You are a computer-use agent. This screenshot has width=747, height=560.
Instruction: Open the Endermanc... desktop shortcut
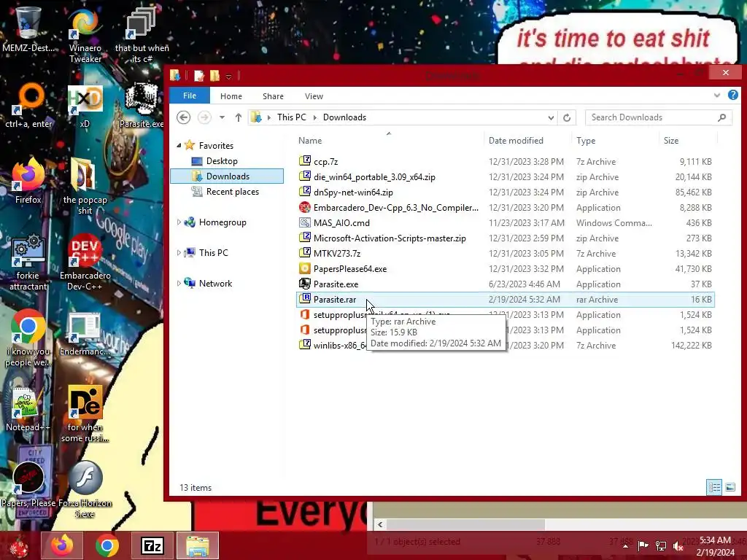pos(85,333)
